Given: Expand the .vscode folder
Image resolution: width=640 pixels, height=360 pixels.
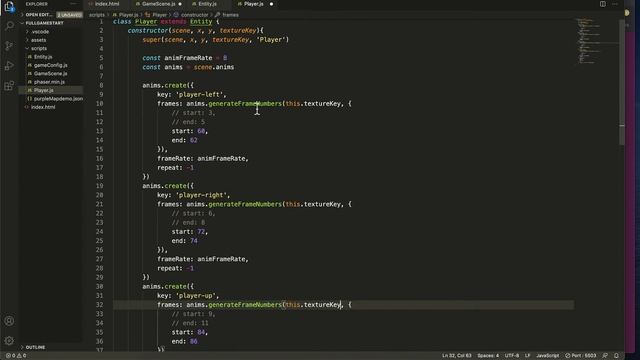Looking at the screenshot, I should tap(40, 32).
